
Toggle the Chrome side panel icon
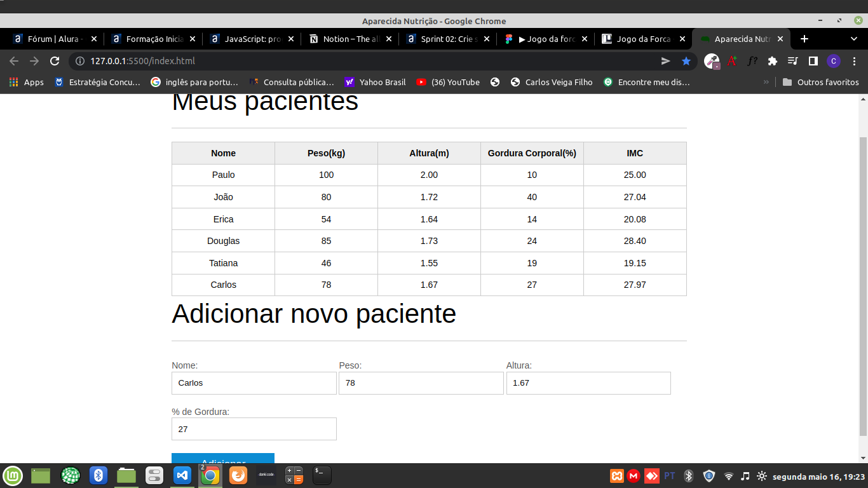813,61
